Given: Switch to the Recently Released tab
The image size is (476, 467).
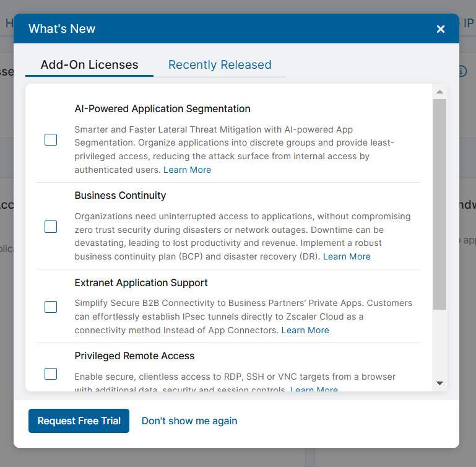Looking at the screenshot, I should 220,64.
